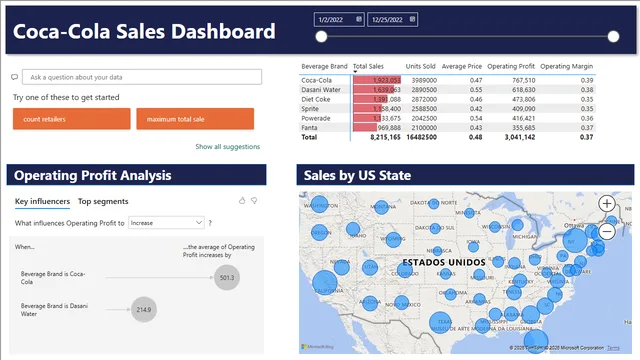Click the right date slider handle

[x=613, y=36]
